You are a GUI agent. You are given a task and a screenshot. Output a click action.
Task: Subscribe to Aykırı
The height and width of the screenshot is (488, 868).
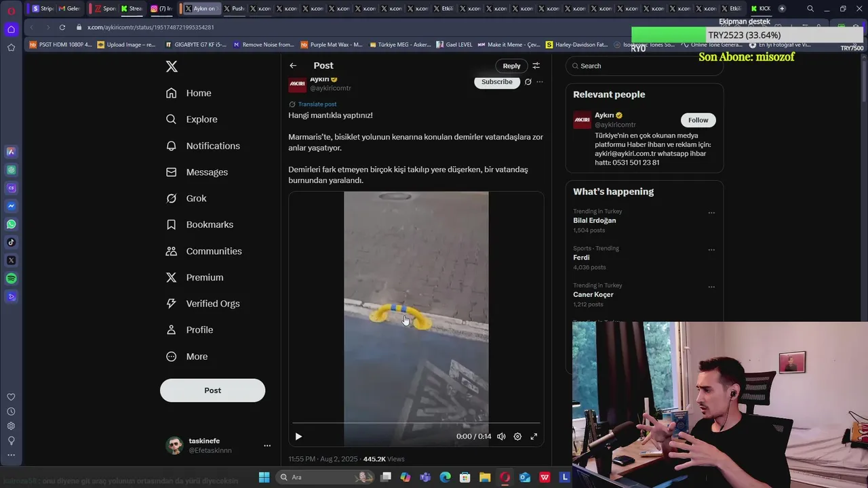click(x=497, y=82)
